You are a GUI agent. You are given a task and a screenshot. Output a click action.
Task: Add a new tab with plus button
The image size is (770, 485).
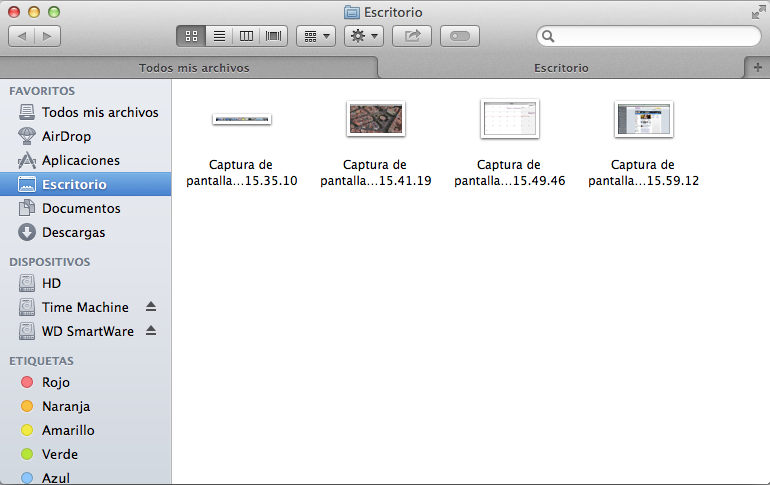758,68
